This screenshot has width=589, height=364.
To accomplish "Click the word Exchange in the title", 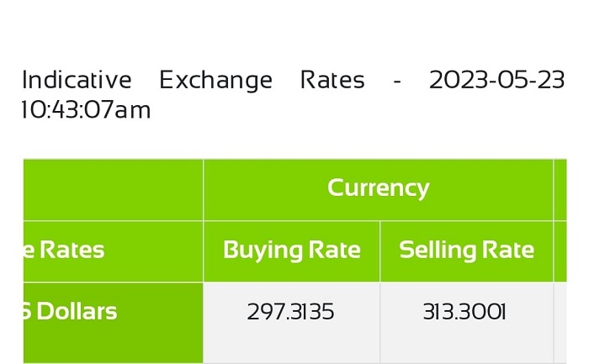I will 215,81.
